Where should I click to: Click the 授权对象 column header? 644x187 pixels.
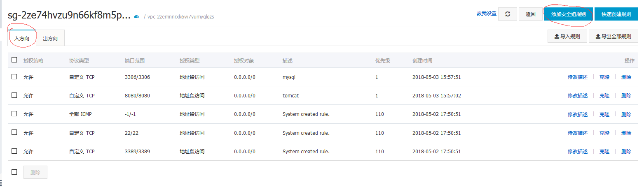[x=244, y=60]
